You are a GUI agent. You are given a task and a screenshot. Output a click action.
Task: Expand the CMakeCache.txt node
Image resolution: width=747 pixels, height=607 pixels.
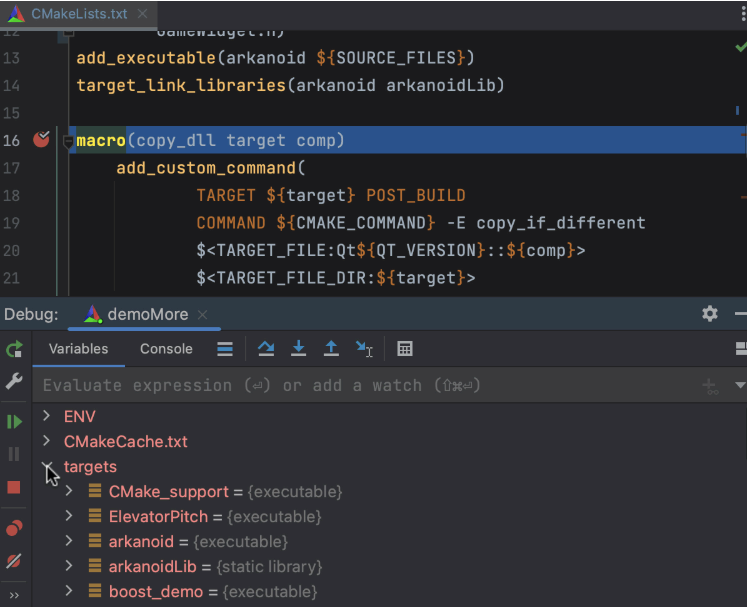click(x=46, y=441)
